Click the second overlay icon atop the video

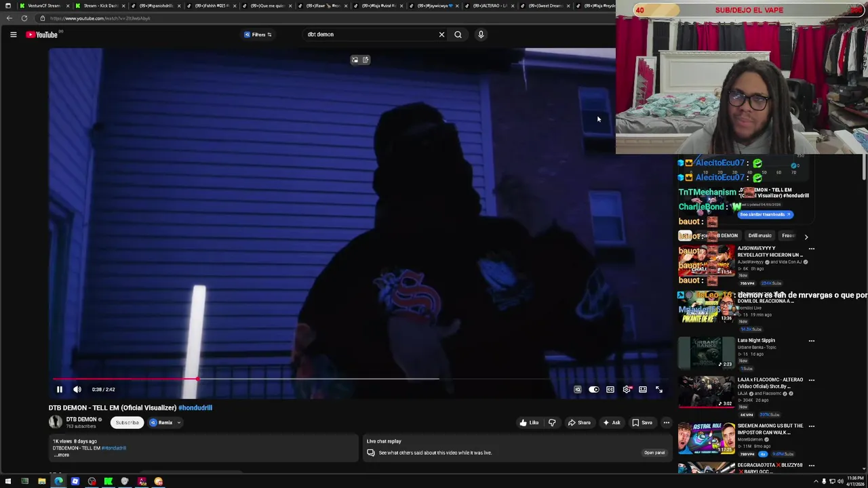(366, 60)
